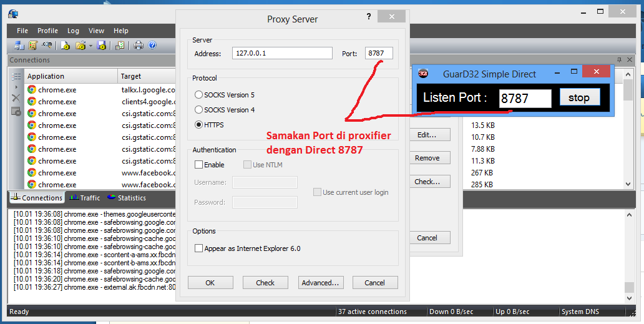Viewport: 644px width, 324px height.
Task: Click the GuarD32 window logo icon
Action: pos(423,74)
